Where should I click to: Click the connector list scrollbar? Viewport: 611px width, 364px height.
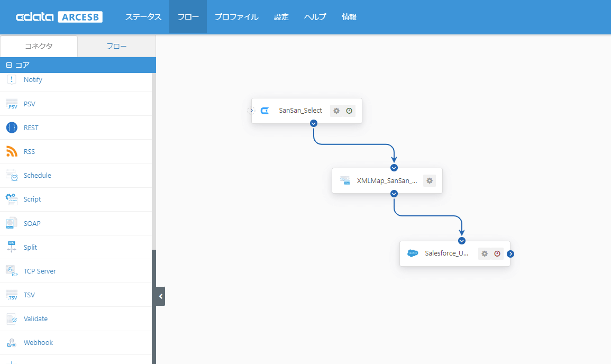tap(154, 306)
